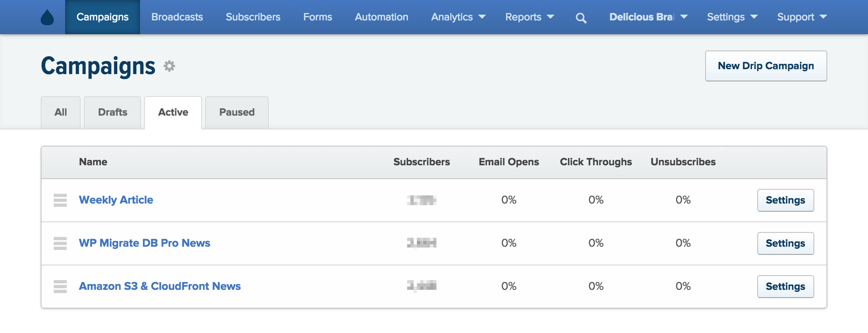The image size is (868, 333).
Task: Select the Active tab
Action: tap(173, 112)
